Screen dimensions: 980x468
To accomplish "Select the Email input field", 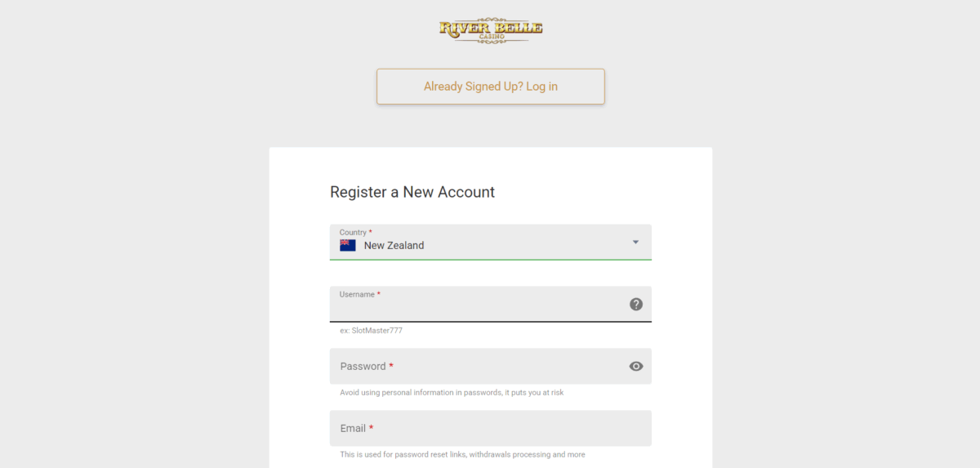I will click(490, 428).
